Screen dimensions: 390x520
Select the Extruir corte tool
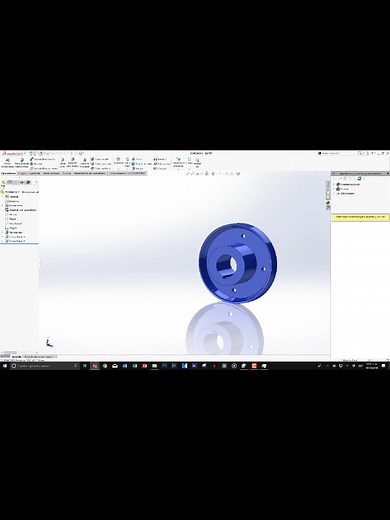(x=62, y=162)
